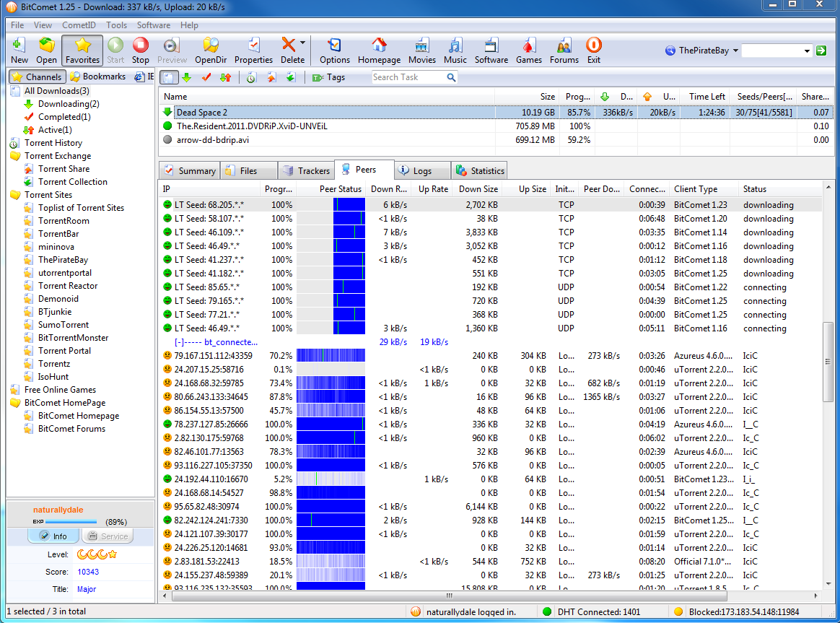The height and width of the screenshot is (623, 840).
Task: Filter by active tasks icon
Action: pos(226,78)
